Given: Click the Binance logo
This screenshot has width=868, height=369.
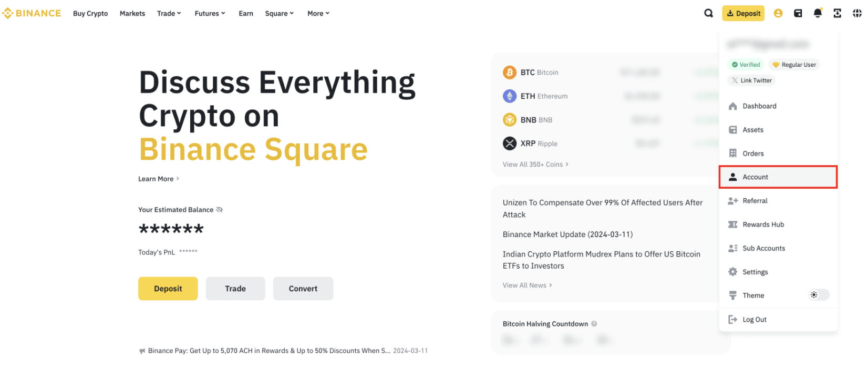Looking at the screenshot, I should click(x=32, y=13).
